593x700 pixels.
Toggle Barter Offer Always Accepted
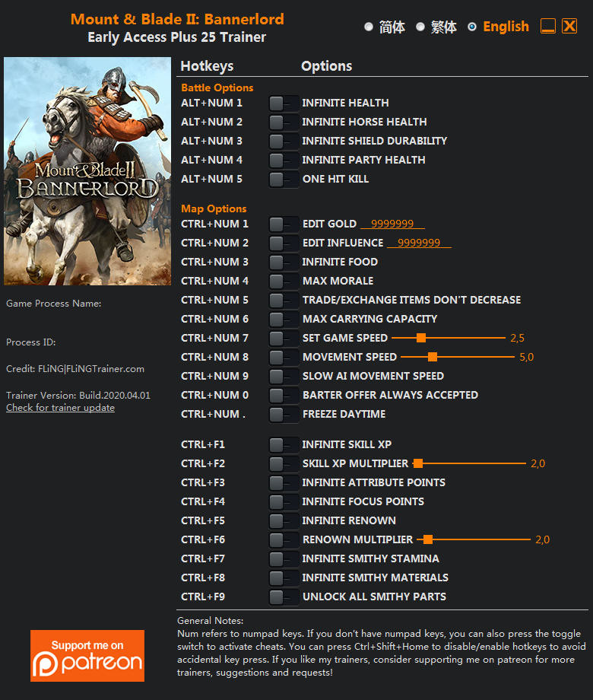click(x=284, y=396)
